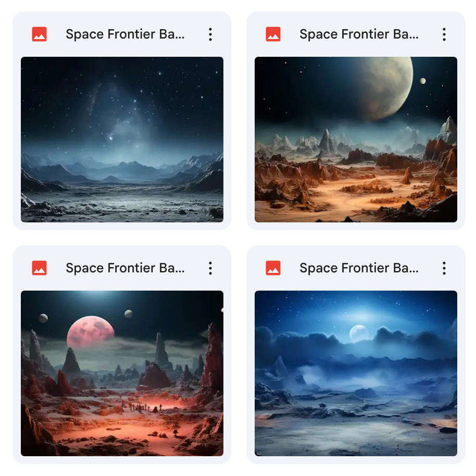Select the 'Space Frontier Ba...' title above the starry grey moonscape
Screen dimensions: 476x476
tap(125, 34)
